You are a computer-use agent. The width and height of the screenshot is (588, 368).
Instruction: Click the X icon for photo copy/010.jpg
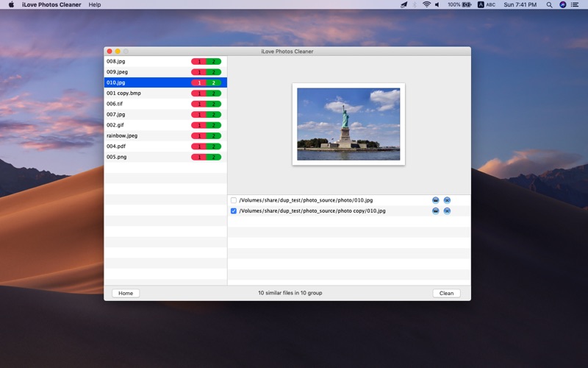[x=447, y=211]
